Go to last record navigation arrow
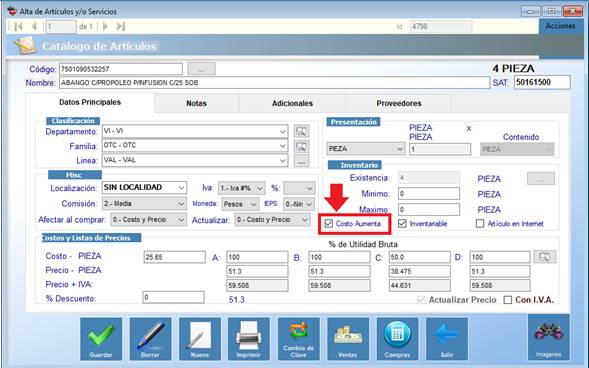The height and width of the screenshot is (368, 589). tap(121, 26)
